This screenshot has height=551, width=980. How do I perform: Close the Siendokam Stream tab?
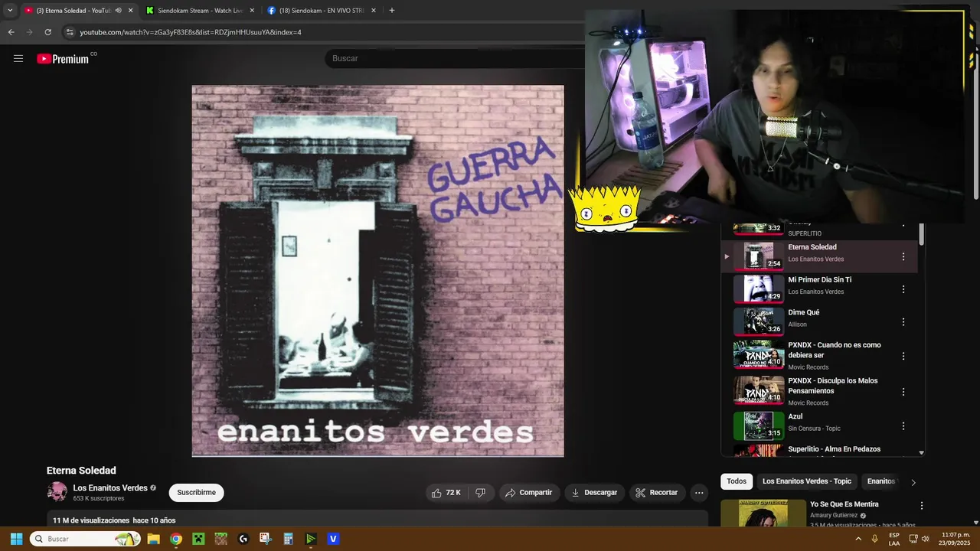click(252, 11)
